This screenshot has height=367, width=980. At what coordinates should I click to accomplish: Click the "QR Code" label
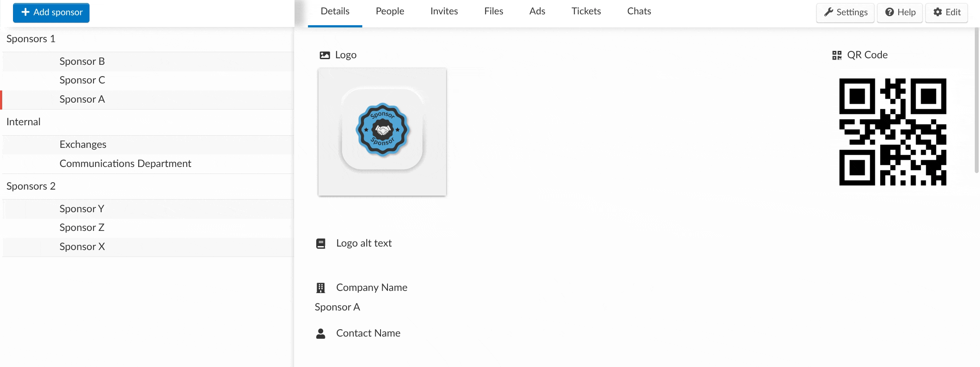point(867,55)
